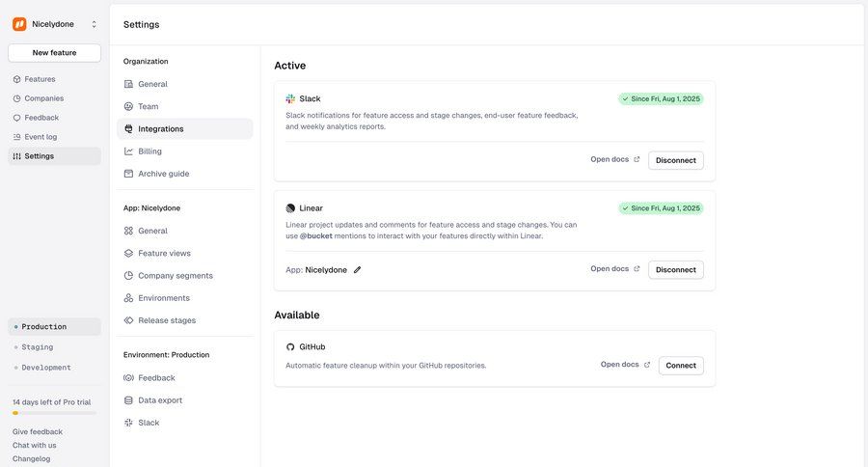The width and height of the screenshot is (868, 467).
Task: Click Linear's 'Since Fri, Aug 1, 2025' badge
Action: pyautogui.click(x=661, y=208)
